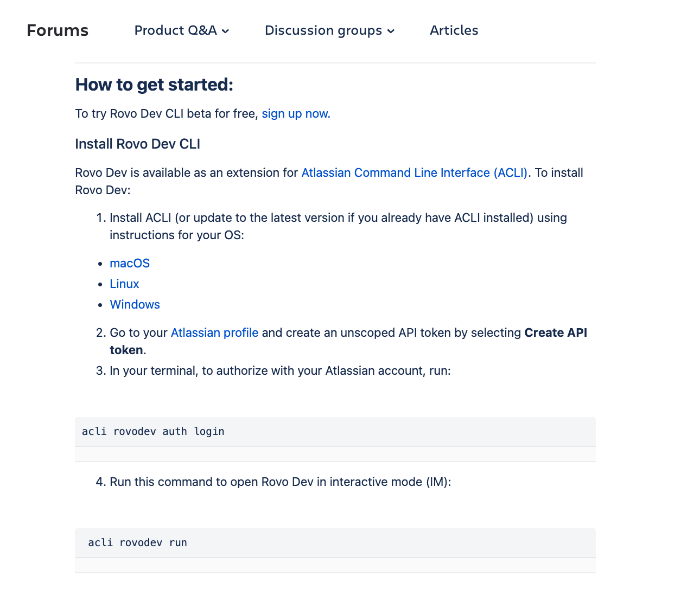Open the macOS install instructions

pos(130,263)
